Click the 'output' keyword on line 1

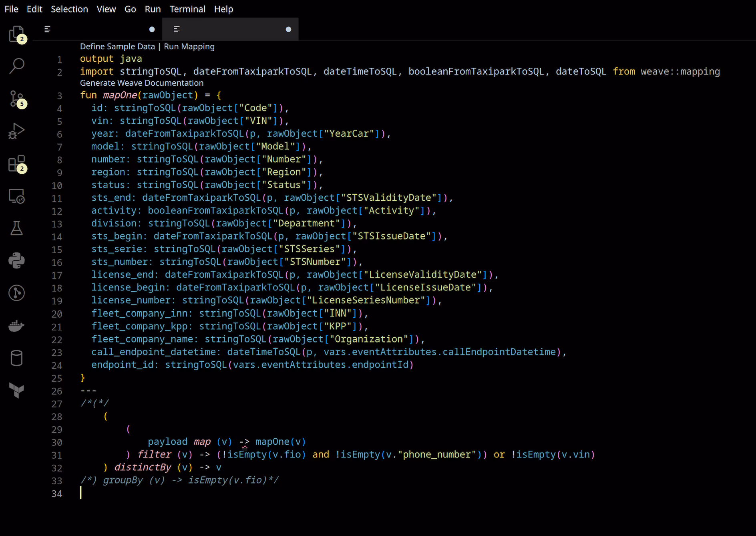(97, 58)
